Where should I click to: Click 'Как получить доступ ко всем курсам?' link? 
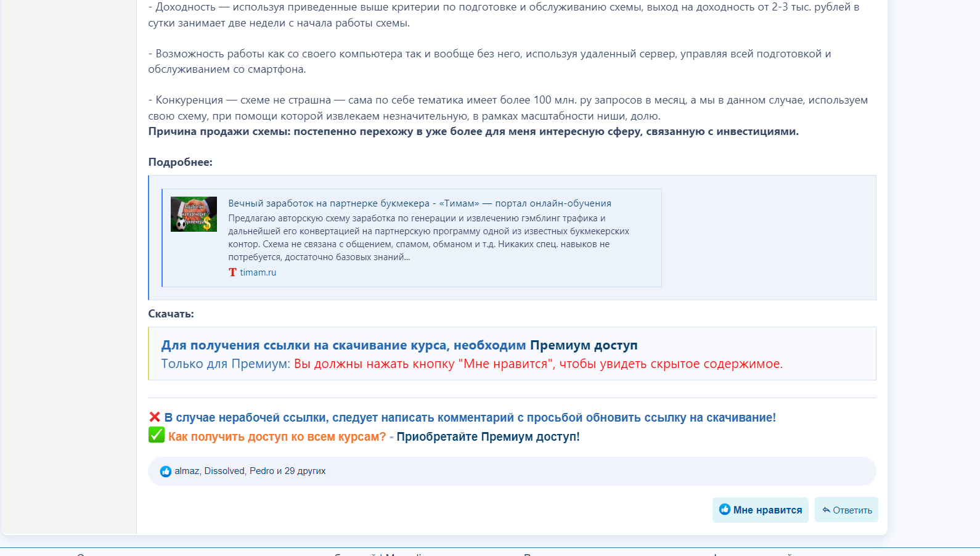pos(277,436)
